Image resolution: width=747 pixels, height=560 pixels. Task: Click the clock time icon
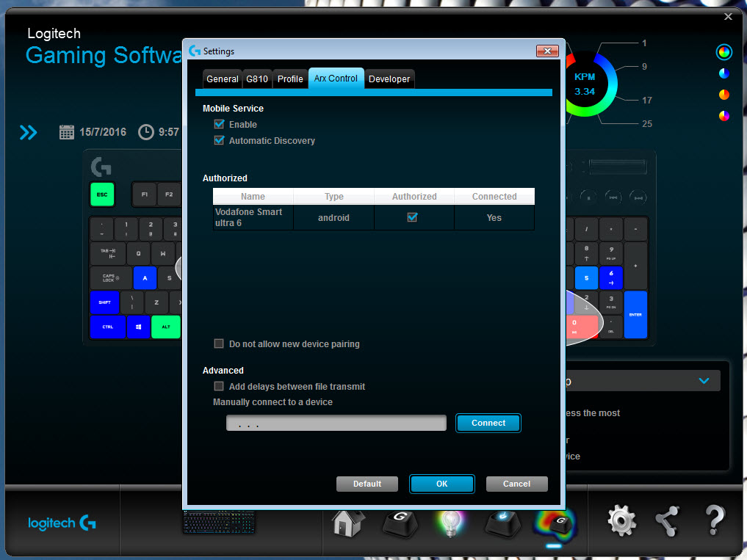(145, 132)
